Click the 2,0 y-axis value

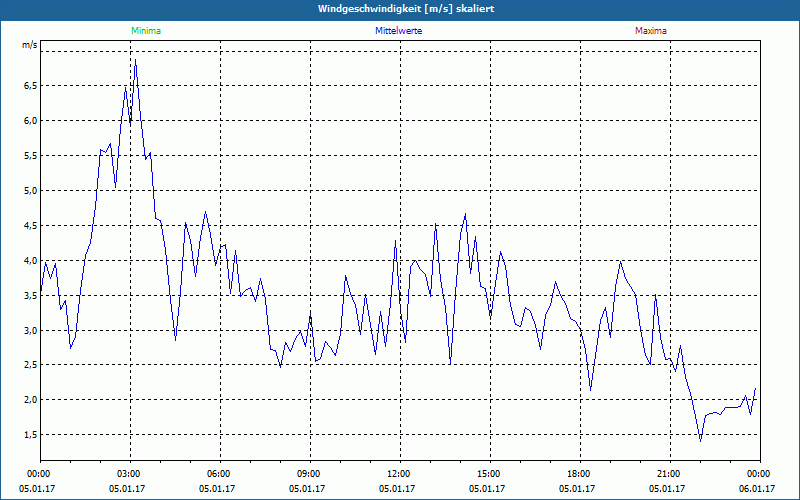pos(31,399)
